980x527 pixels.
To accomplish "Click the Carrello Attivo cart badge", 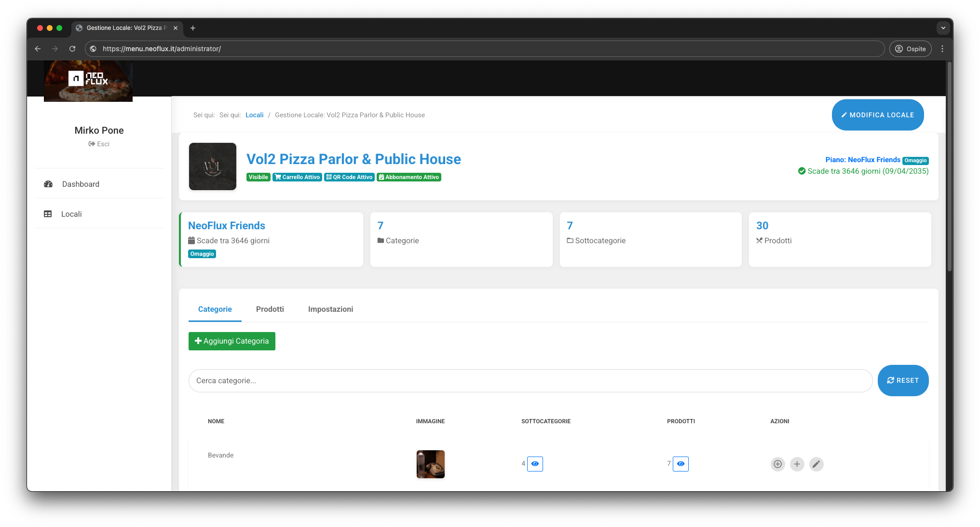I will click(297, 177).
